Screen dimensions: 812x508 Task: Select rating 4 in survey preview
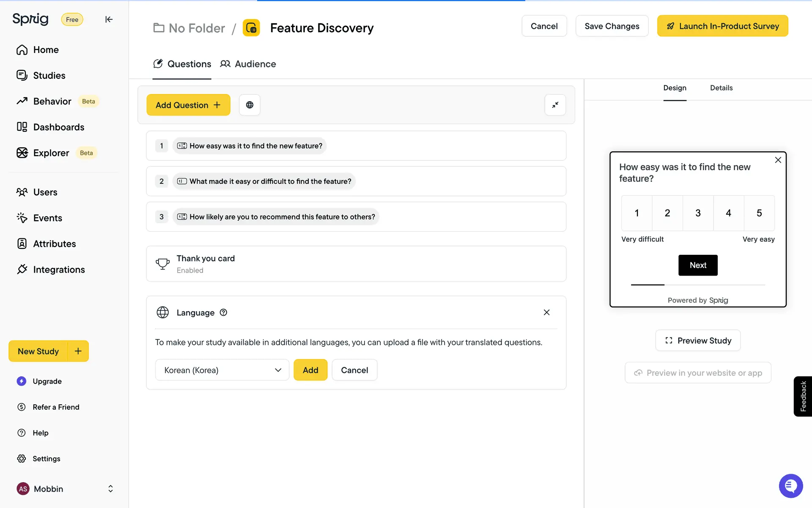tap(728, 213)
